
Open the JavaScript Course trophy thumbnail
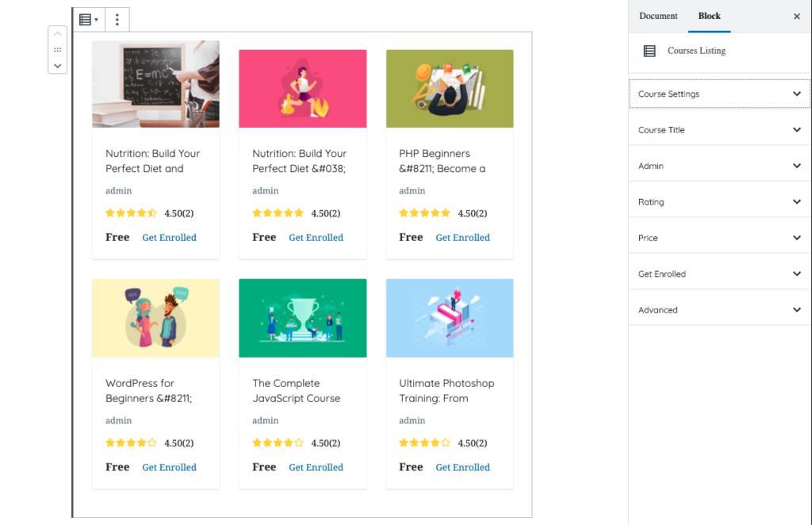click(x=302, y=318)
